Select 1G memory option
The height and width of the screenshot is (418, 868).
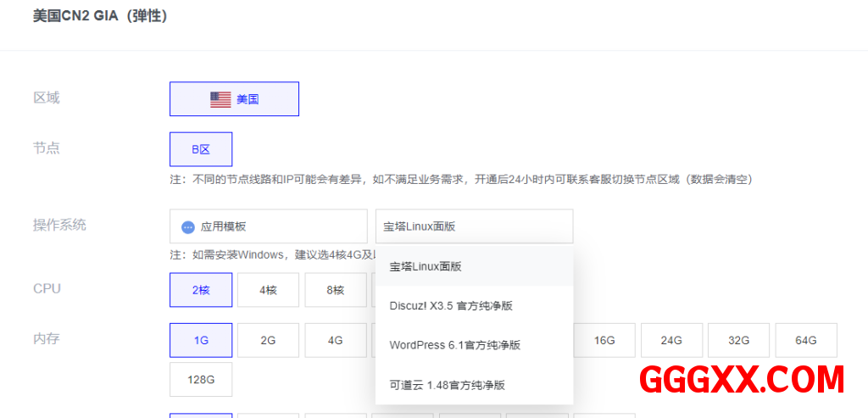pos(201,340)
